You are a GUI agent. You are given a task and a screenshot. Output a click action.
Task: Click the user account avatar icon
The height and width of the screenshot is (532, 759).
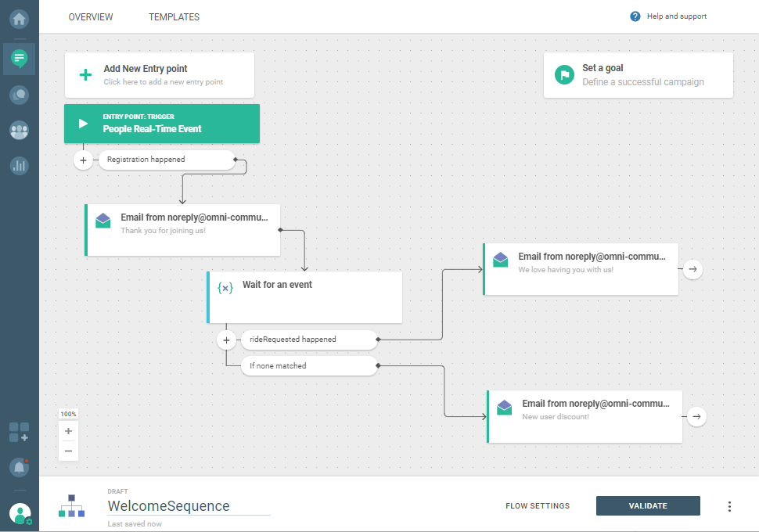click(20, 514)
